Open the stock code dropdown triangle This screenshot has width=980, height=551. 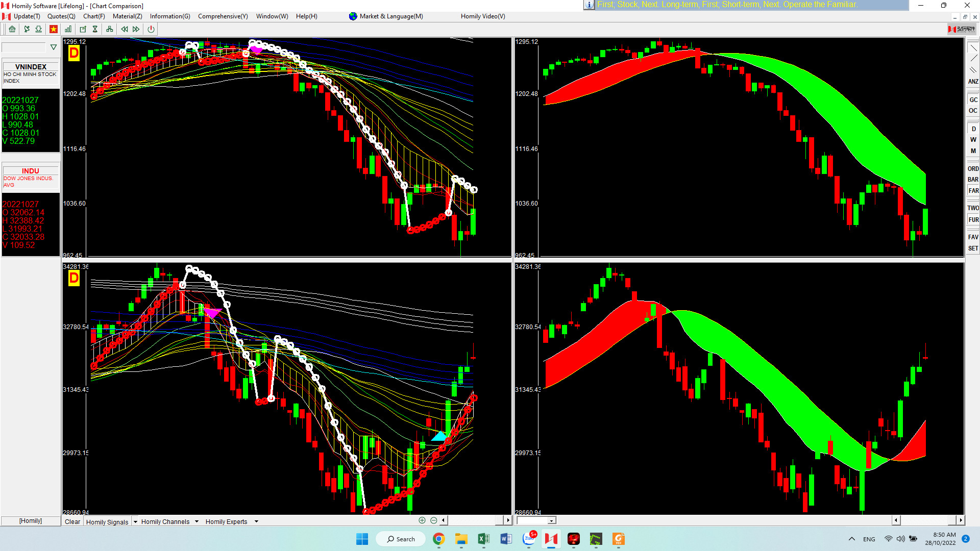54,47
